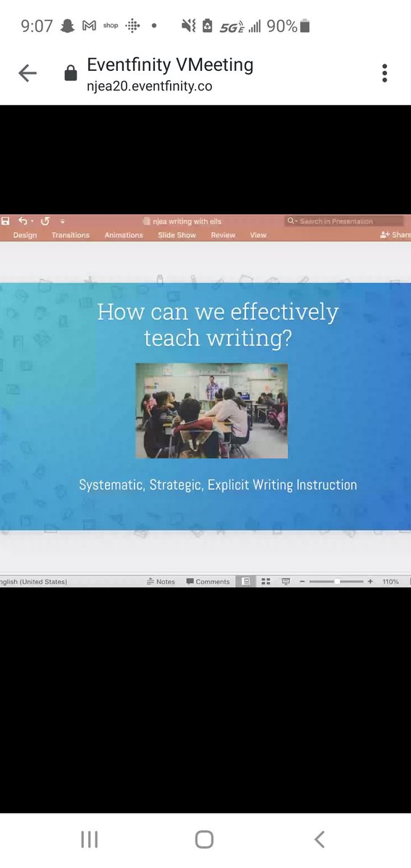Open the Animations ribbon tab
The width and height of the screenshot is (411, 868).
point(123,235)
